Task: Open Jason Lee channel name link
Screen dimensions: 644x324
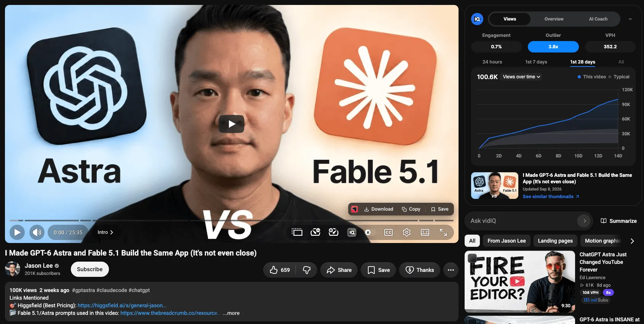Action: (39, 266)
